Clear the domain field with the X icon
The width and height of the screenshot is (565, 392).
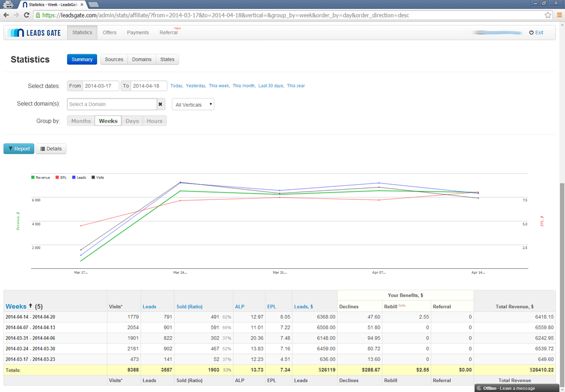(160, 104)
